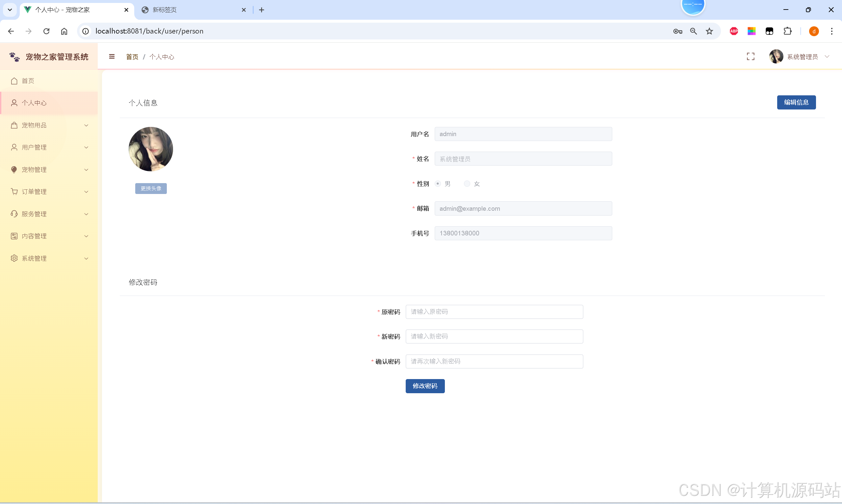The width and height of the screenshot is (842, 504).
Task: Click the 宠物之家管理系统 title
Action: (57, 57)
